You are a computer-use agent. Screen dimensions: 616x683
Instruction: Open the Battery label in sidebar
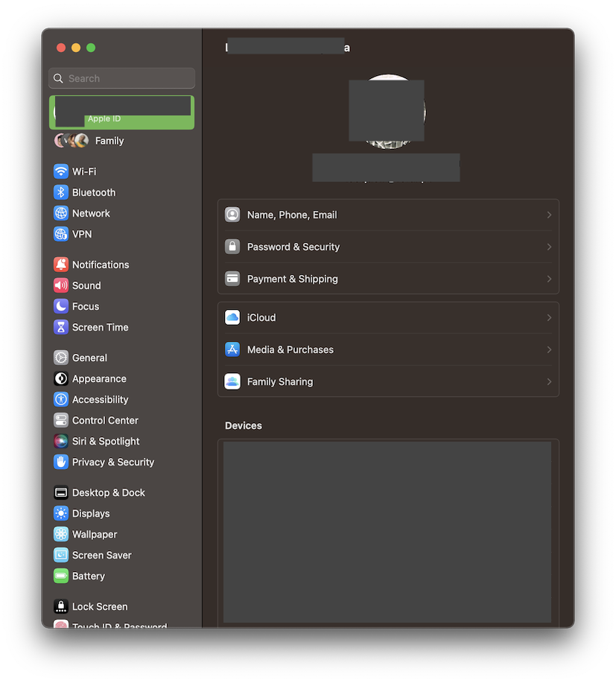[89, 576]
